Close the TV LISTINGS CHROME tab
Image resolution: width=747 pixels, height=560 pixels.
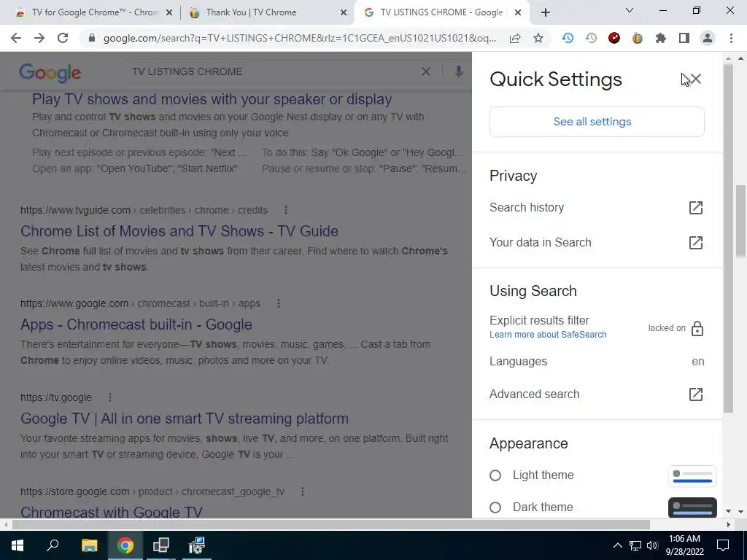(519, 13)
